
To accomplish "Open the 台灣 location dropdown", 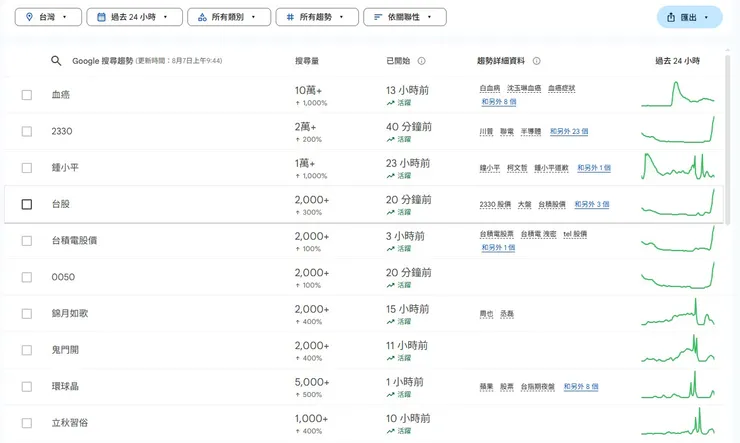I will click(48, 17).
